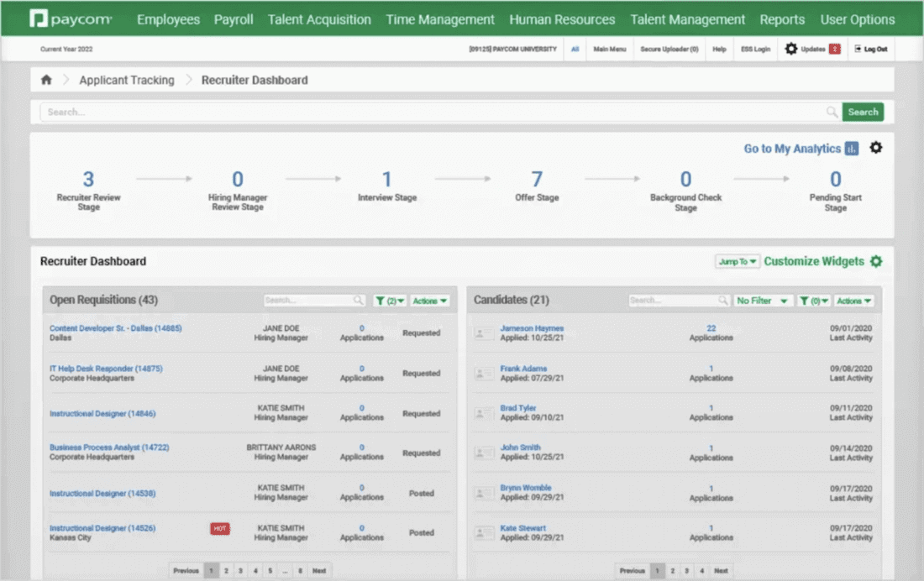The image size is (924, 581).
Task: Click Frank Adams profile photo icon
Action: pos(484,374)
